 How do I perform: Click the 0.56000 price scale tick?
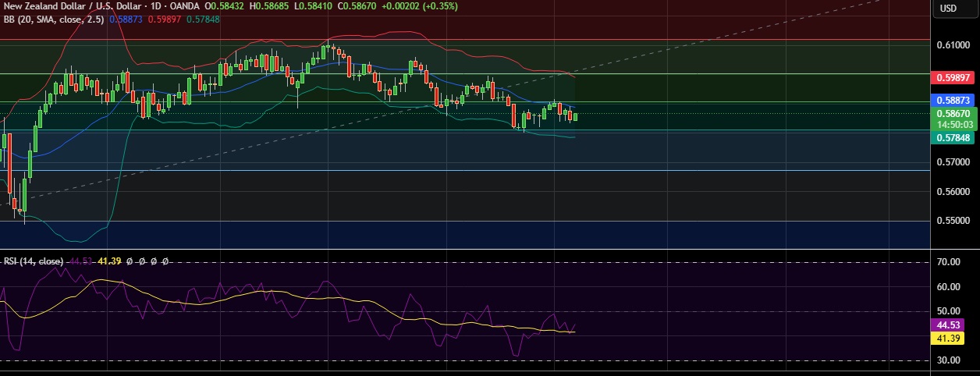pos(954,192)
